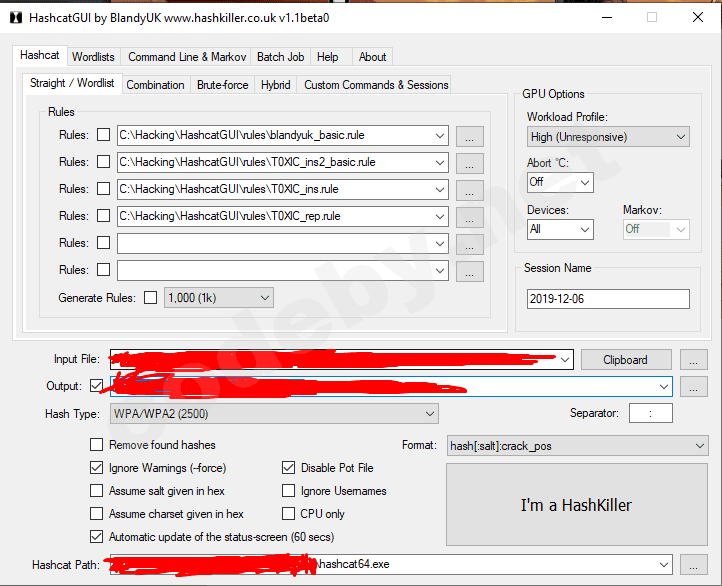Browse for Output file with ... button
The image size is (722, 586).
coord(693,387)
